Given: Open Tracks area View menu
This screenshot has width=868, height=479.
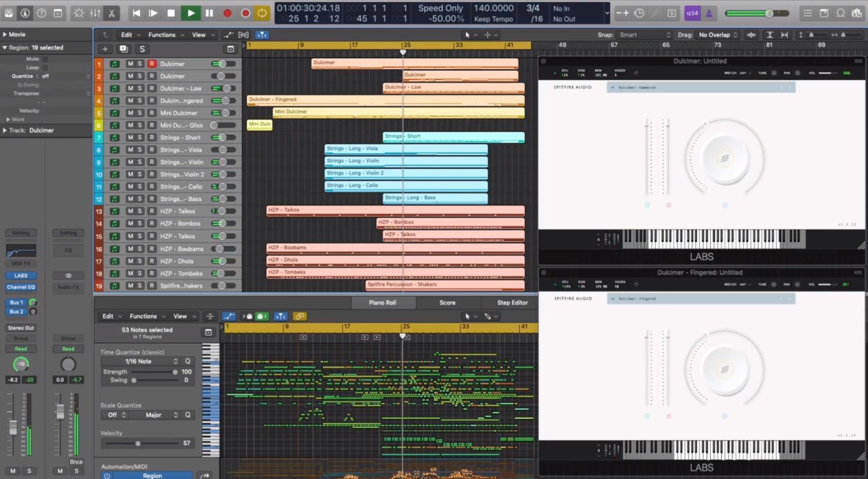Looking at the screenshot, I should (x=202, y=35).
